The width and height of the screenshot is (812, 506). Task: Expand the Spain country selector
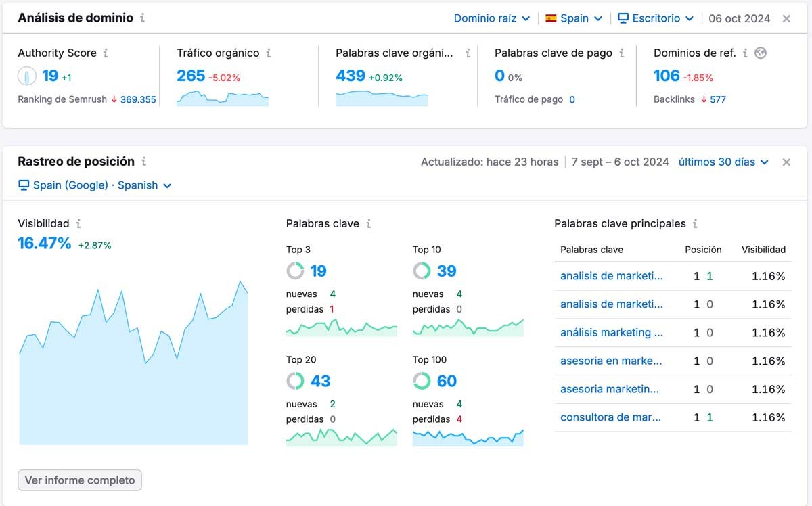(574, 18)
